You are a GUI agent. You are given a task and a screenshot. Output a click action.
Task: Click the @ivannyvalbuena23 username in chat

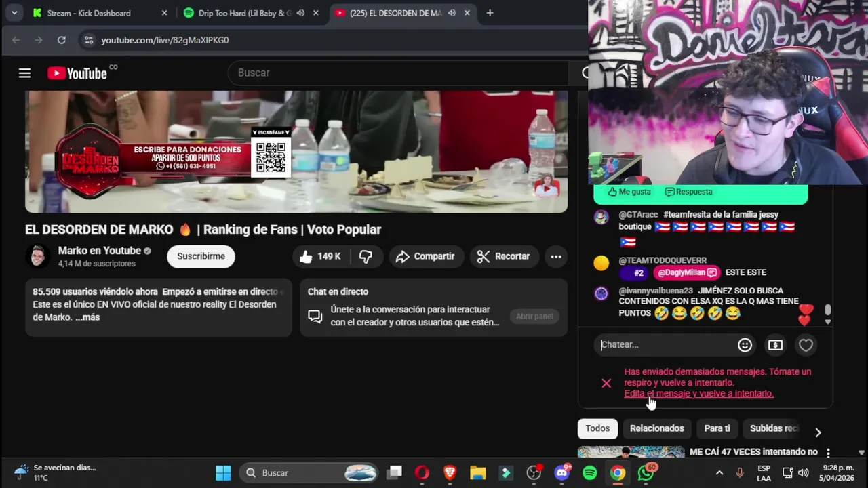[656, 291]
